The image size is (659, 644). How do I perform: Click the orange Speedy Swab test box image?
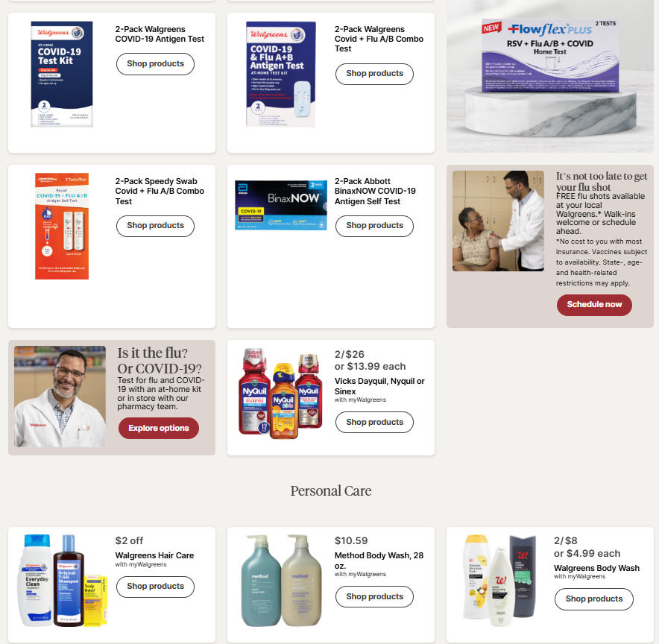point(62,226)
